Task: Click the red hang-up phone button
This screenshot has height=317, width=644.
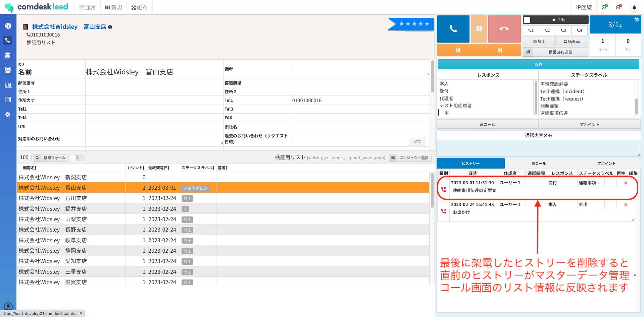Action: pyautogui.click(x=504, y=29)
